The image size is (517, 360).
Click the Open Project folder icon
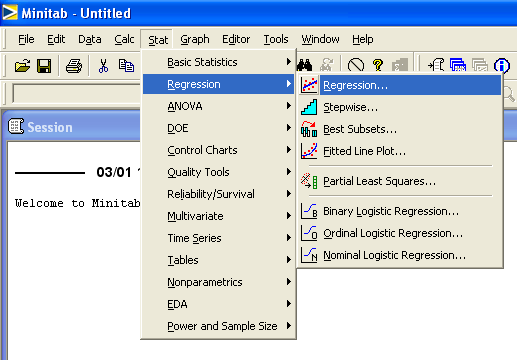tap(23, 66)
